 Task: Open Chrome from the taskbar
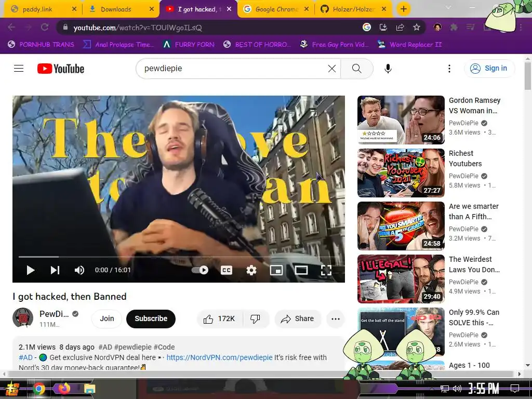(x=39, y=389)
